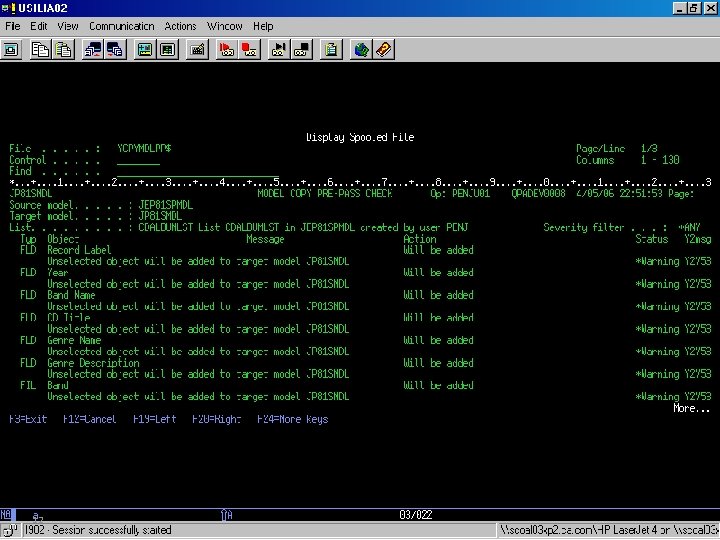720x540 pixels.
Task: Click the FIL Band object row
Action: coord(57,385)
